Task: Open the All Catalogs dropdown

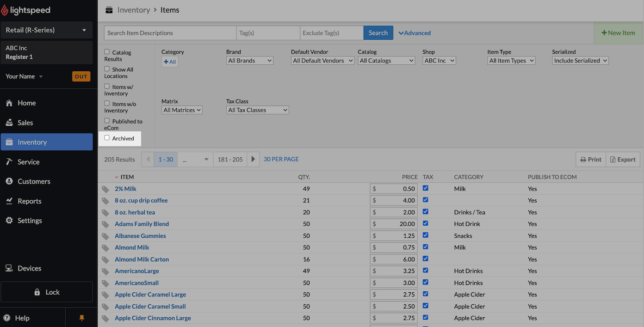Action: tap(386, 61)
